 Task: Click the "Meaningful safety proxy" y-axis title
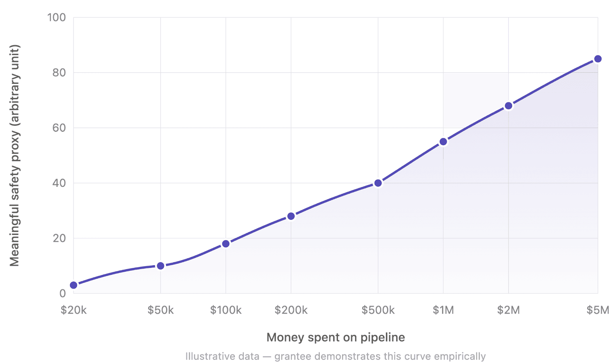pos(15,155)
